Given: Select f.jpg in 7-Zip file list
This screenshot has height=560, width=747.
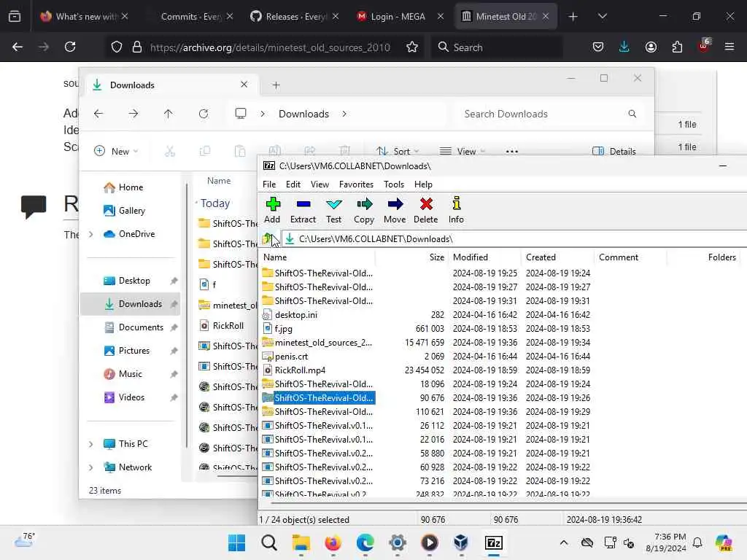Looking at the screenshot, I should pyautogui.click(x=284, y=329).
